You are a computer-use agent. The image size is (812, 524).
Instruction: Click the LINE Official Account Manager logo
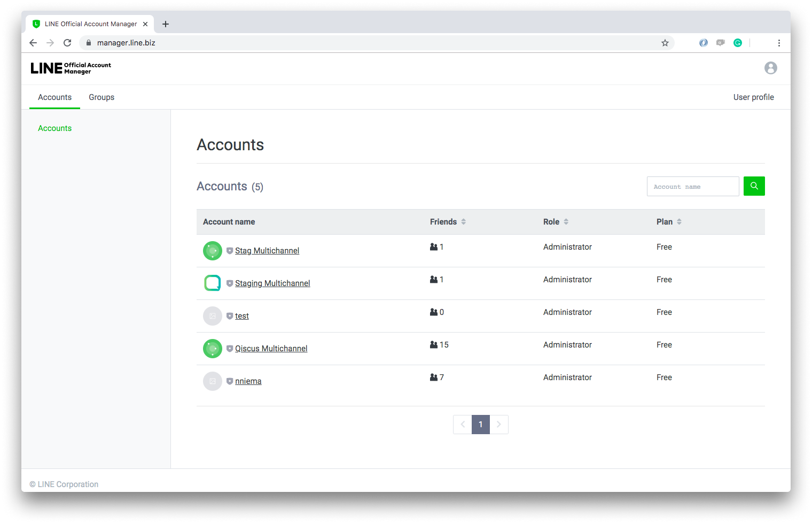pos(71,68)
